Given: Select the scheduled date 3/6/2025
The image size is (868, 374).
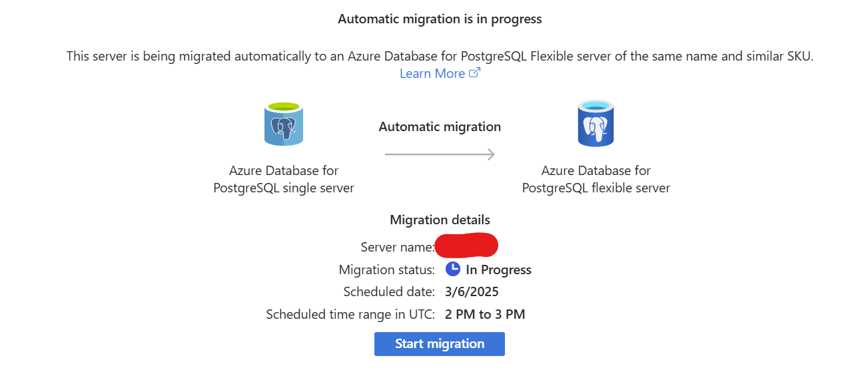Looking at the screenshot, I should click(x=472, y=291).
